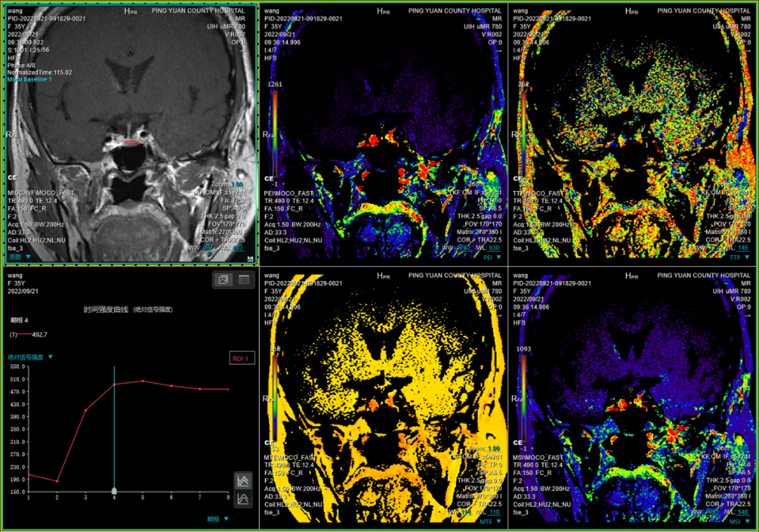This screenshot has width=759, height=532.
Task: Select the upper curve display mode icon
Action: point(243,481)
